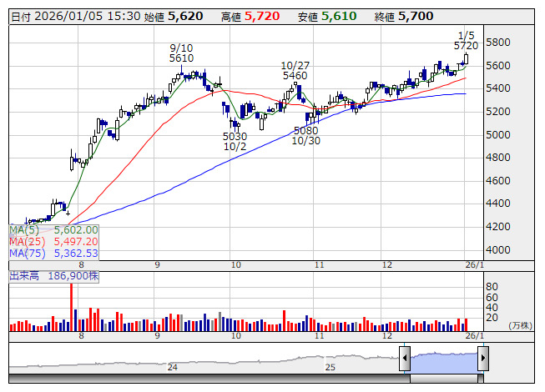This screenshot has height=392, width=545.
Task: Click the left arrow handle of range selector
Action: click(405, 359)
